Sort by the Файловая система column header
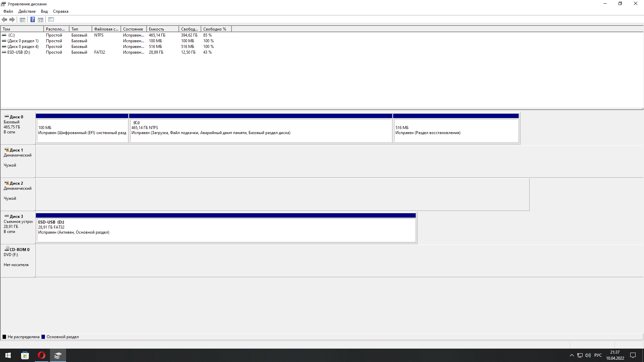 [x=106, y=29]
